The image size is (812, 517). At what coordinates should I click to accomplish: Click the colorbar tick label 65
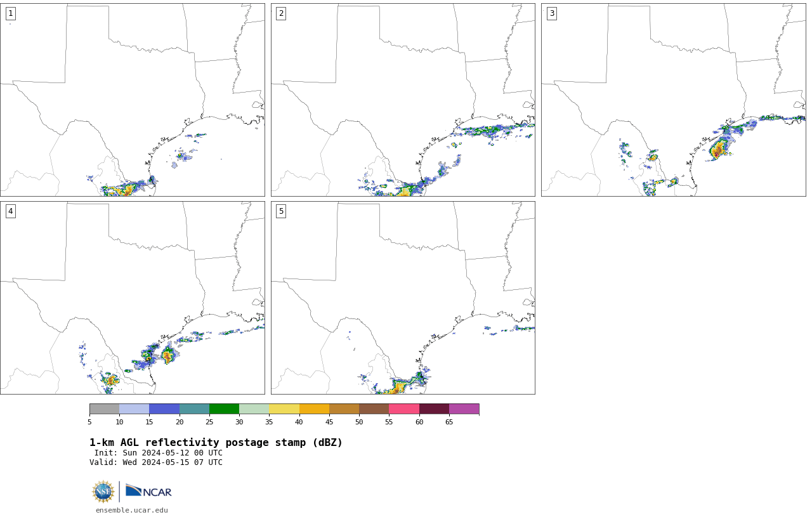click(x=449, y=422)
